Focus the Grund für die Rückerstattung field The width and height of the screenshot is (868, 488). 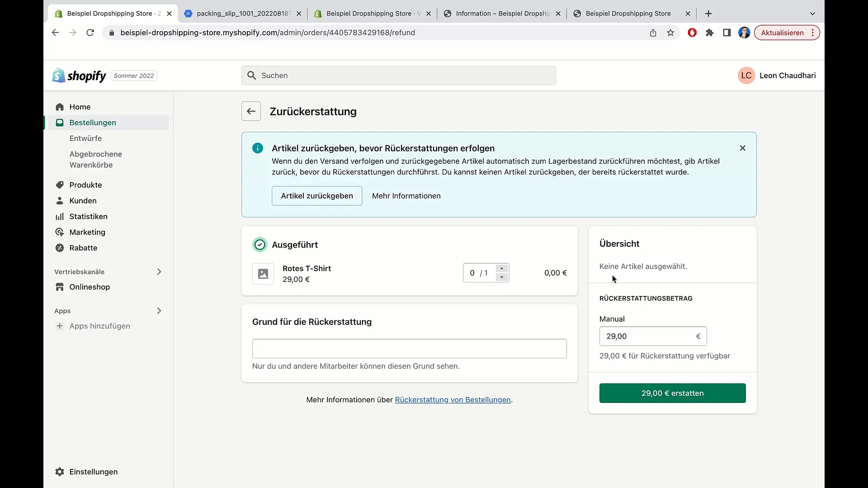tap(409, 348)
